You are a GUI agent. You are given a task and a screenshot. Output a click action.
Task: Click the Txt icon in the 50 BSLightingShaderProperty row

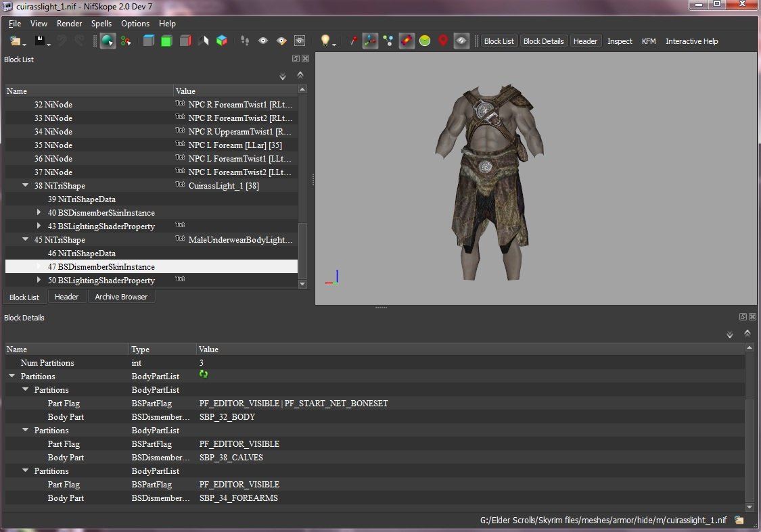tap(180, 279)
